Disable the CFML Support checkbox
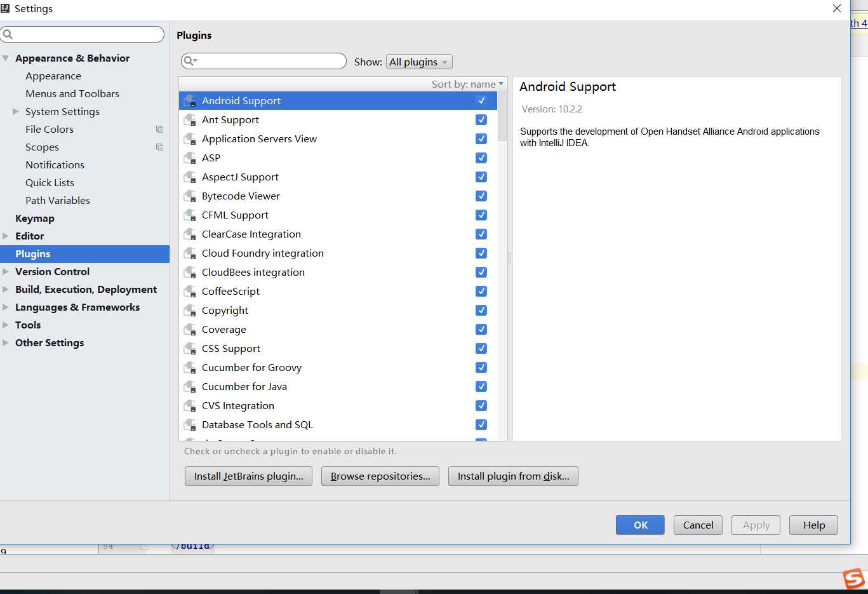The width and height of the screenshot is (868, 594). tap(481, 215)
